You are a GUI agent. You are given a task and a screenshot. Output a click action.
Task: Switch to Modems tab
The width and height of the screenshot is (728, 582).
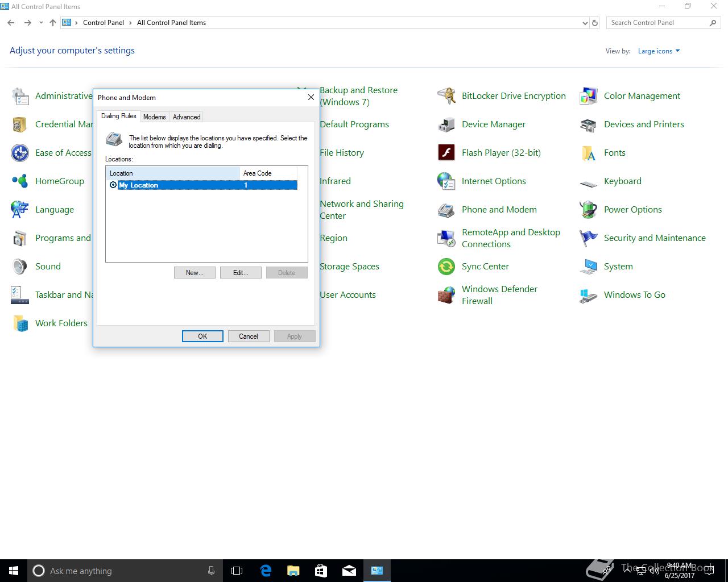[155, 117]
